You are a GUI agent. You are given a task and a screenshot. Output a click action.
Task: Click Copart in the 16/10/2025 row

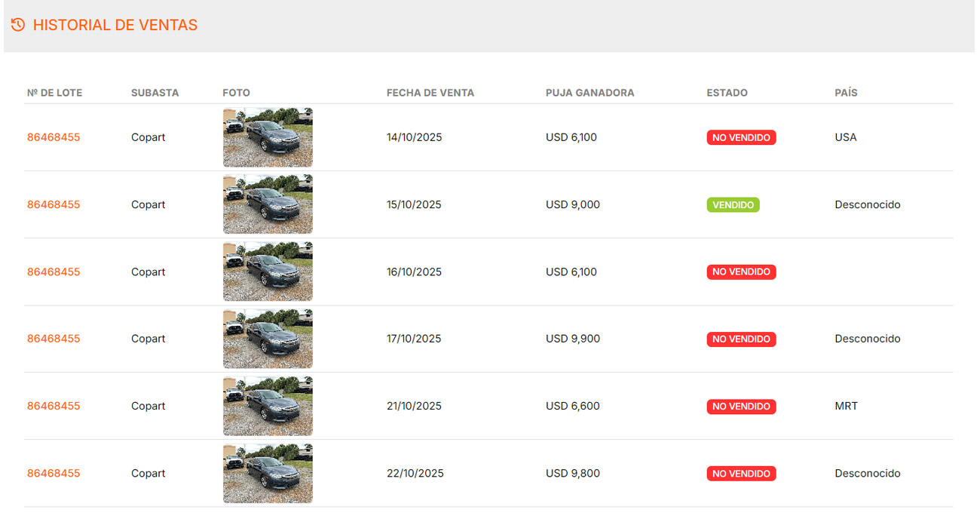149,272
